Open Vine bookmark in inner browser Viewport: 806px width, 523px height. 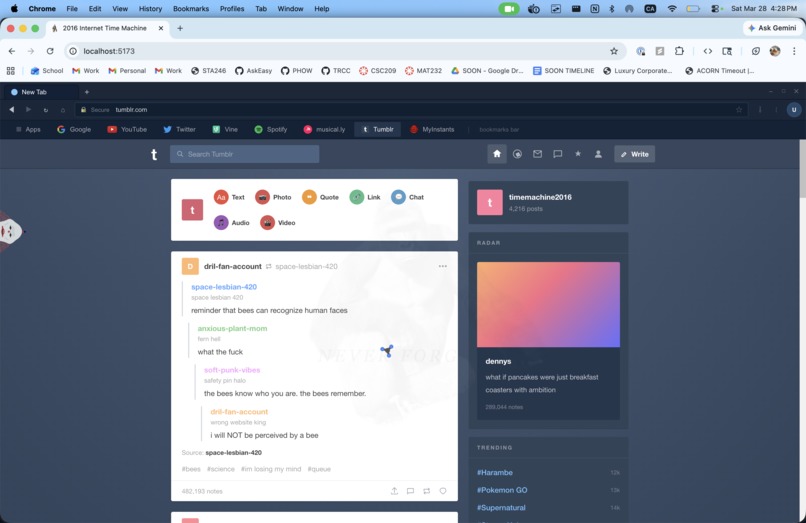coord(225,130)
